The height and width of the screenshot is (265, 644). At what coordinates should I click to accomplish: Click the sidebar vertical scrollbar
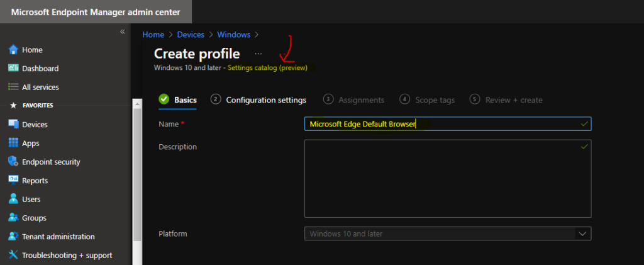pyautogui.click(x=137, y=174)
